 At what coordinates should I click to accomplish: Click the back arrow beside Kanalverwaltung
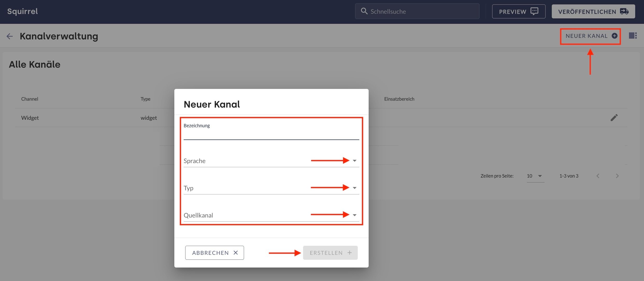10,36
